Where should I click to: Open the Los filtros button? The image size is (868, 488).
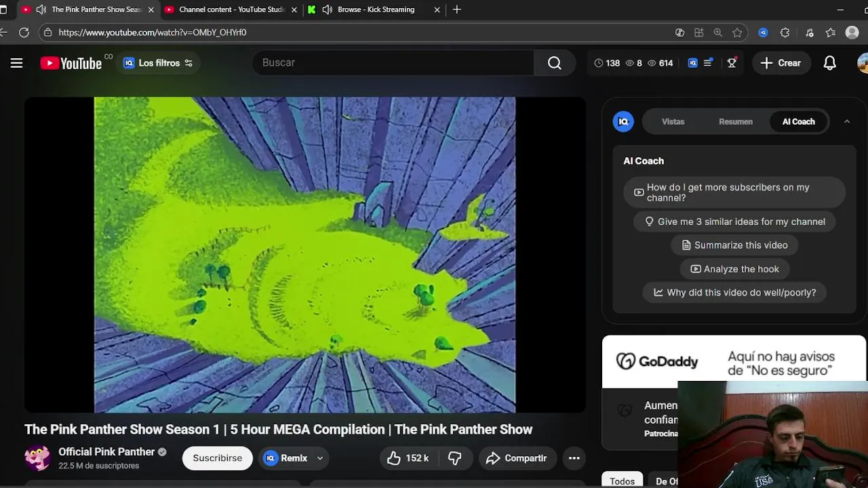pyautogui.click(x=158, y=63)
